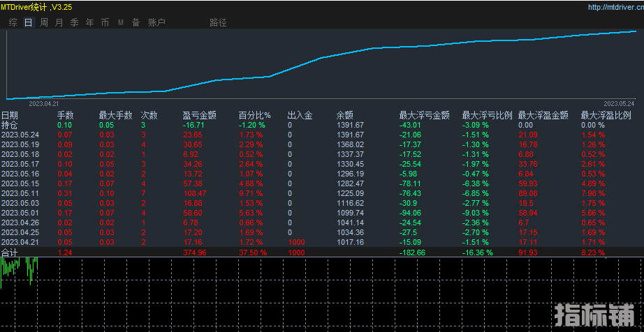Click the 持仓 open positions row

[10, 125]
